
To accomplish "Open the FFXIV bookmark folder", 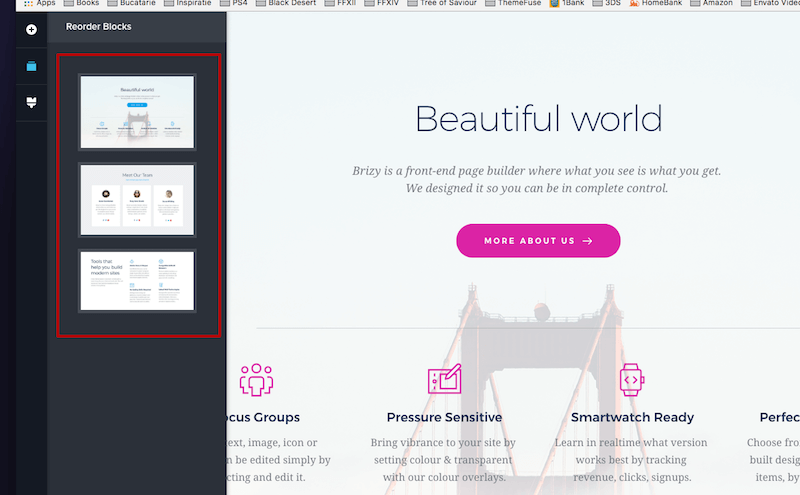I will coord(381,3).
